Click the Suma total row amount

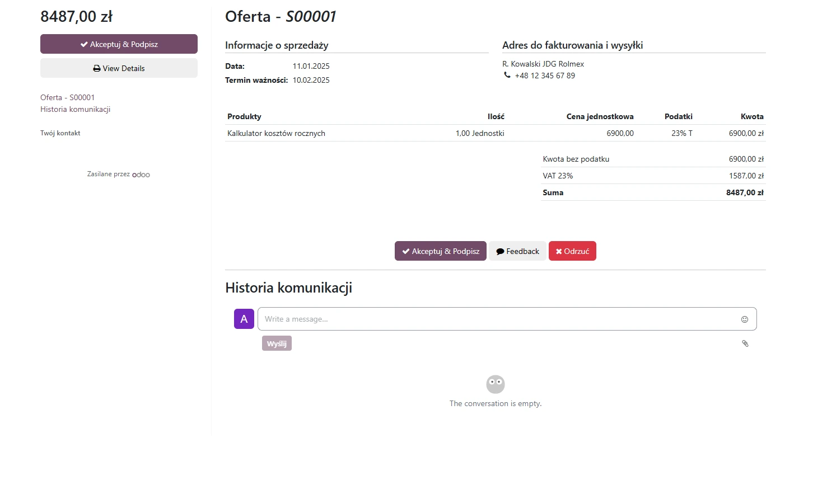(x=744, y=192)
